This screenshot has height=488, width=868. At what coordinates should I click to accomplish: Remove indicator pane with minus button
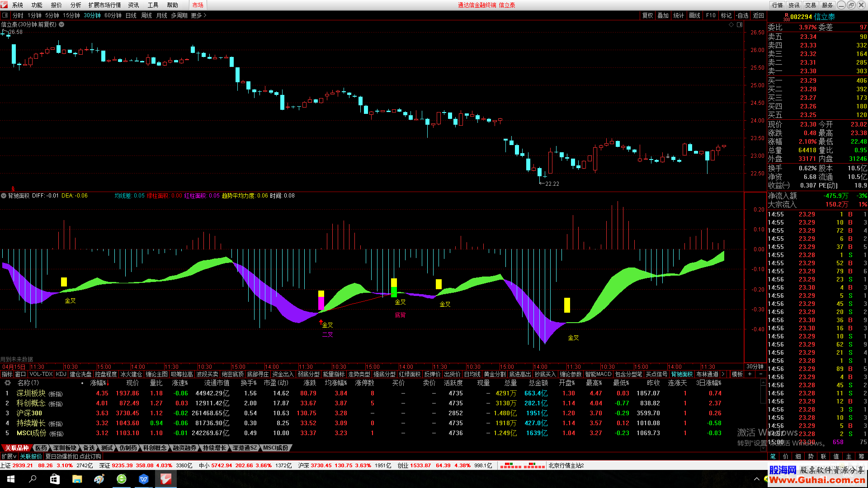pyautogui.click(x=760, y=374)
